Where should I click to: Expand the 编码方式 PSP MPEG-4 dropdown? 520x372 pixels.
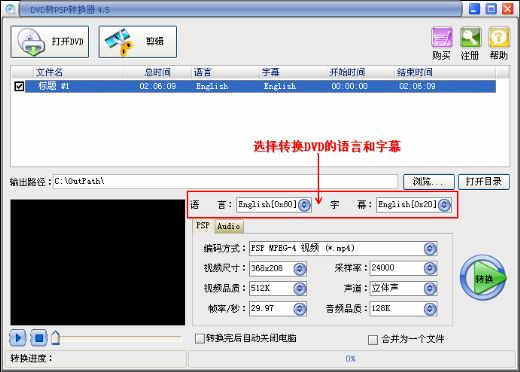click(430, 248)
